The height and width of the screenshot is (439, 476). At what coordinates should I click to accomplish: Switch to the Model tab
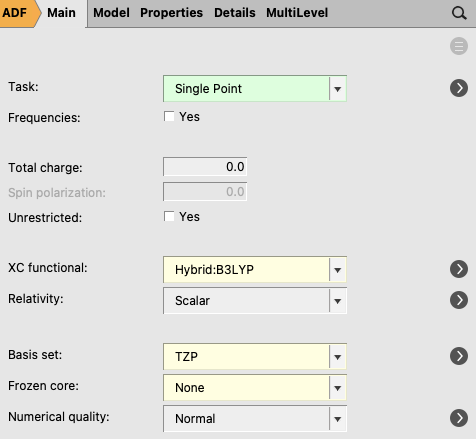pyautogui.click(x=111, y=13)
